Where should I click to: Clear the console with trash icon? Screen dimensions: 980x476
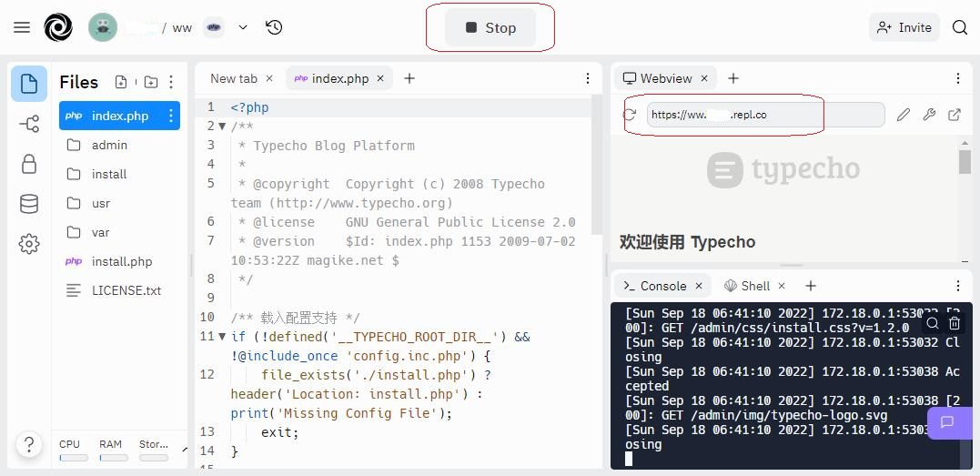[955, 323]
